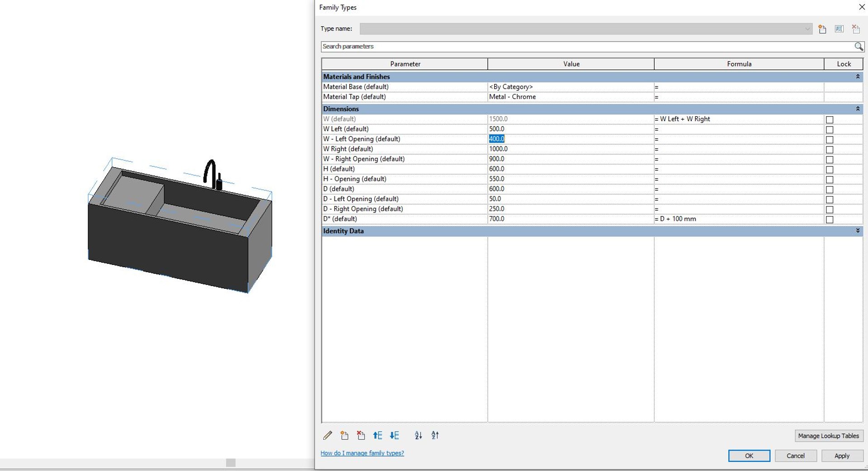The width and height of the screenshot is (868, 471).
Task: Toggle lock checkbox for W (default)
Action: pyautogui.click(x=830, y=119)
